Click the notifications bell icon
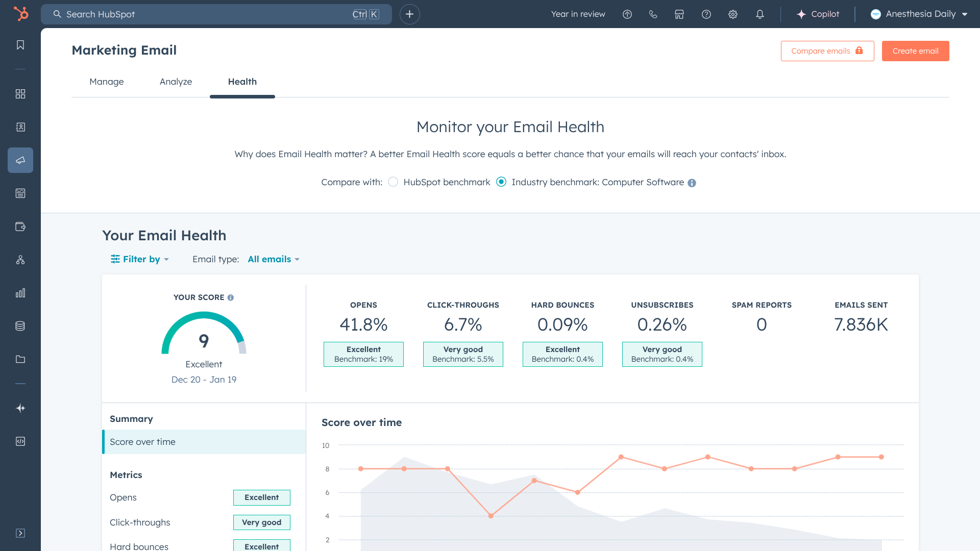This screenshot has height=551, width=980. pos(760,14)
